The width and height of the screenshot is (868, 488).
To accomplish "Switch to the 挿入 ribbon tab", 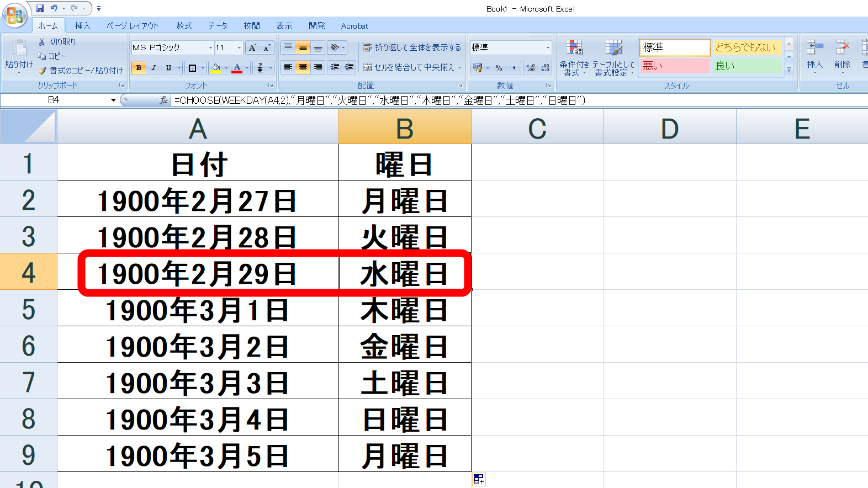I will click(82, 26).
